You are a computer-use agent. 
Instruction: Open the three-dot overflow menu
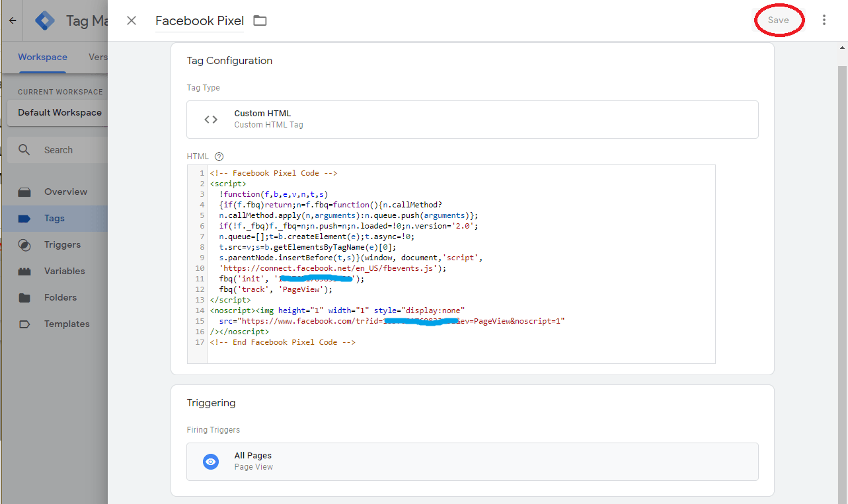[x=824, y=20]
